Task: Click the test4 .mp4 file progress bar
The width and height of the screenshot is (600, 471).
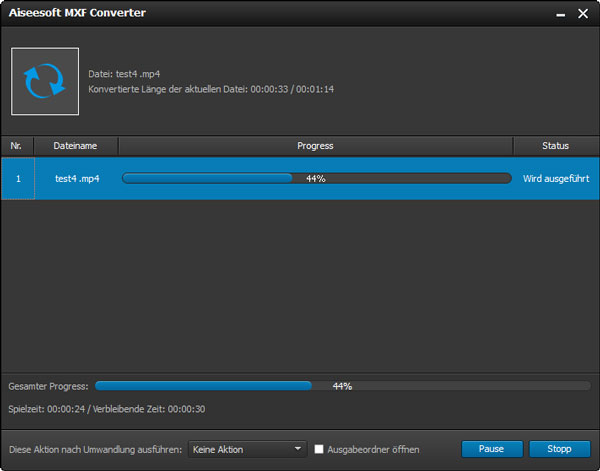Action: (x=315, y=178)
